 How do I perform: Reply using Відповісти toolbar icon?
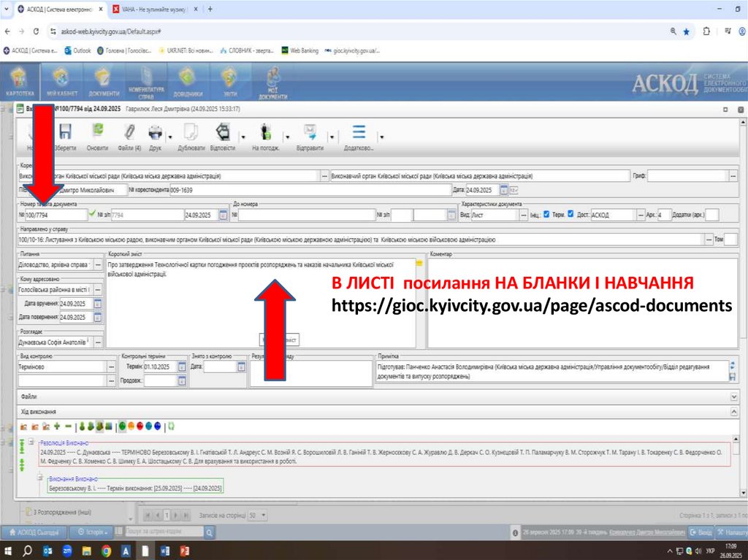pyautogui.click(x=222, y=132)
